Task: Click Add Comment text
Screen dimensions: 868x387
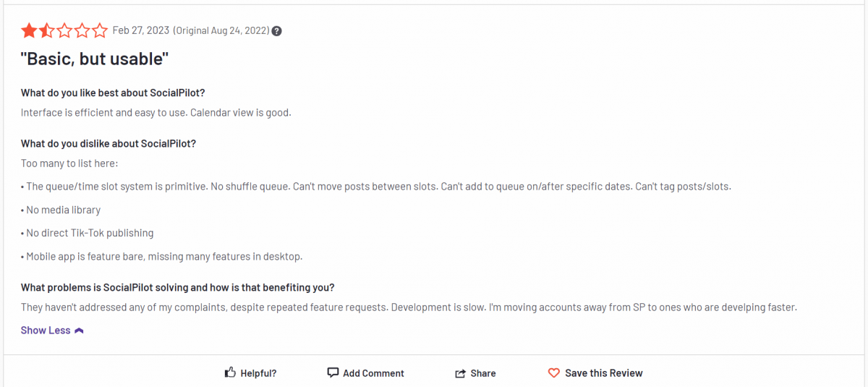Action: [x=373, y=373]
